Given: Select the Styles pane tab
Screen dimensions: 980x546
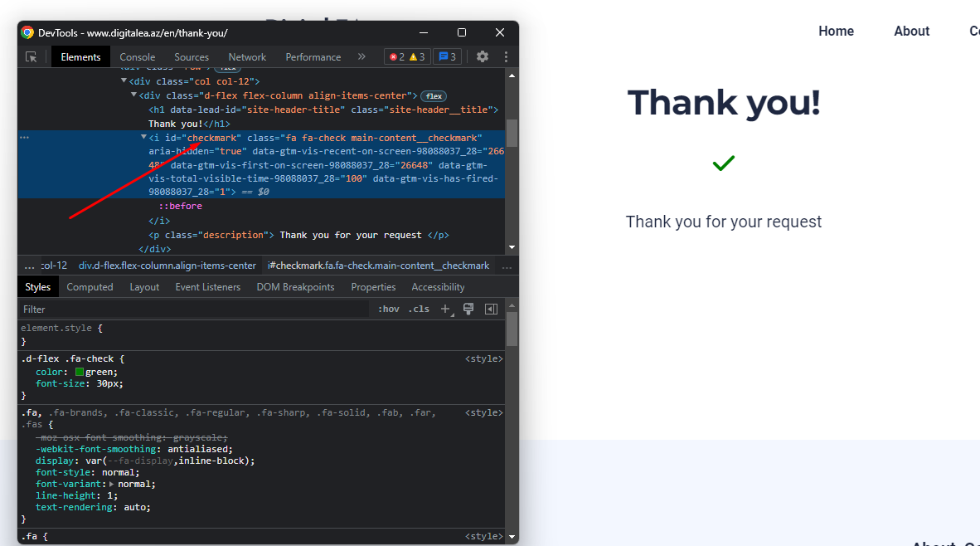Looking at the screenshot, I should 37,287.
